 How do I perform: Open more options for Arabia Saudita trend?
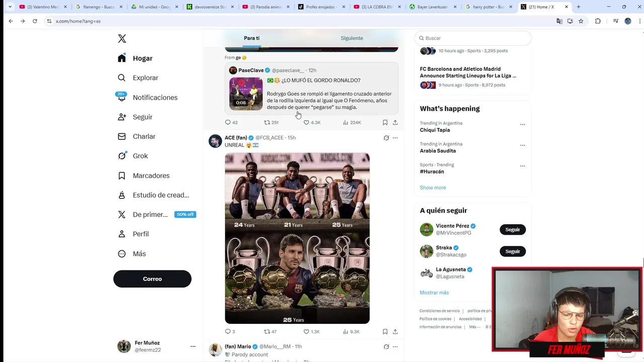[x=522, y=145]
